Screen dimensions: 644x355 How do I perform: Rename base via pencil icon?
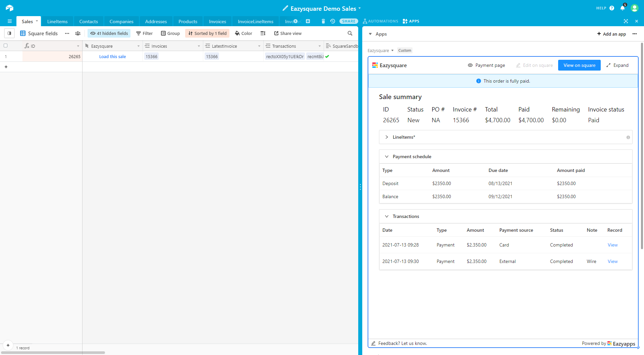(285, 8)
